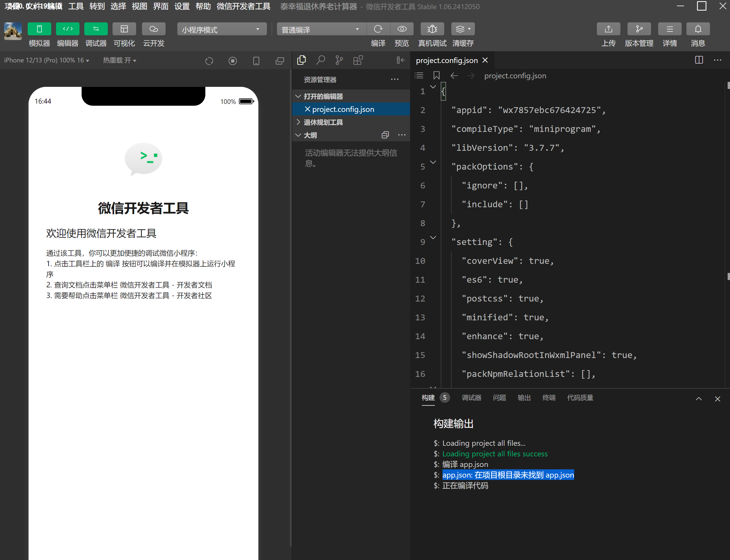Open the 热重载 开 hot reload dropdown

click(119, 60)
